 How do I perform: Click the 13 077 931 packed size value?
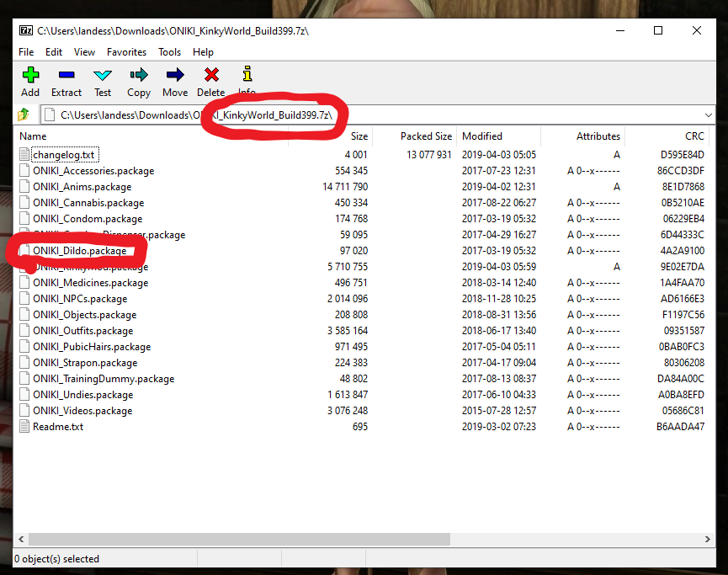pos(429,155)
